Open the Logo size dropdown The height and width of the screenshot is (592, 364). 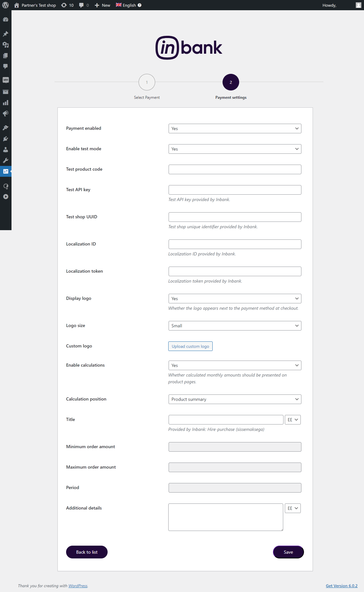235,326
